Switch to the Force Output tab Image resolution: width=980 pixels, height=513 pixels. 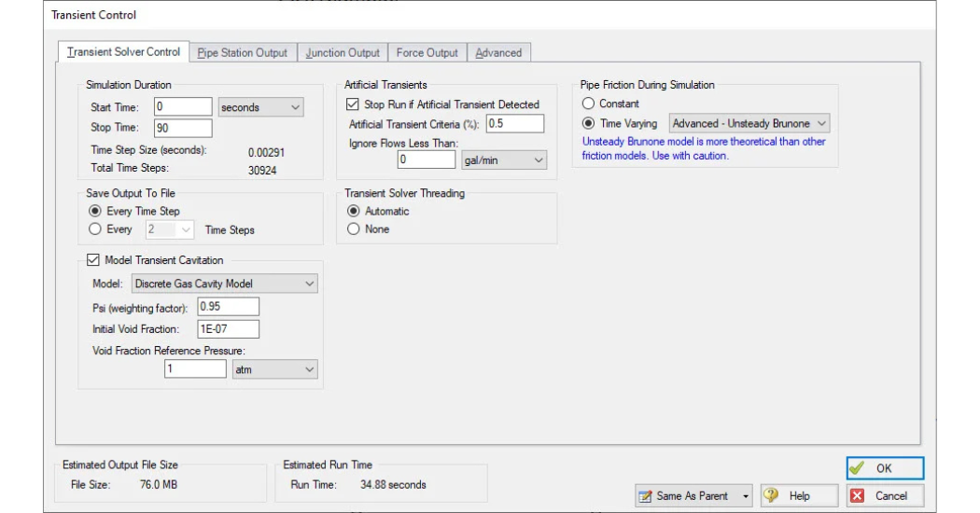coord(427,53)
